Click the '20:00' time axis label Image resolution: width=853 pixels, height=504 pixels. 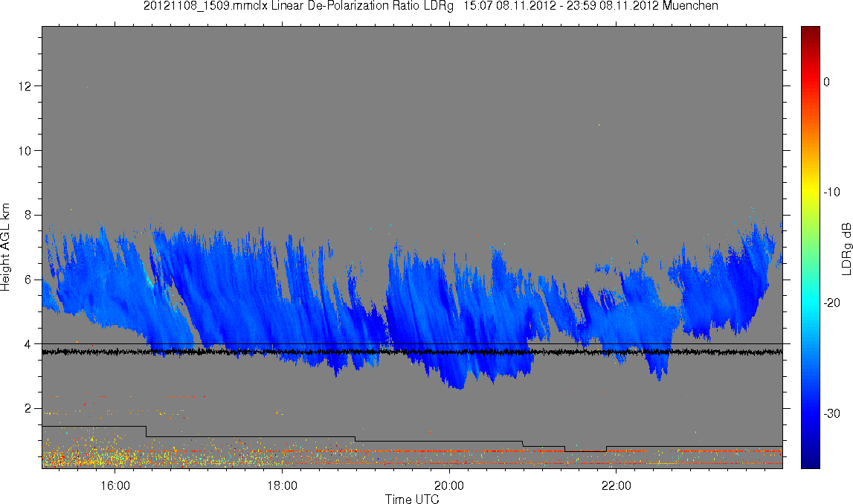[x=449, y=485]
